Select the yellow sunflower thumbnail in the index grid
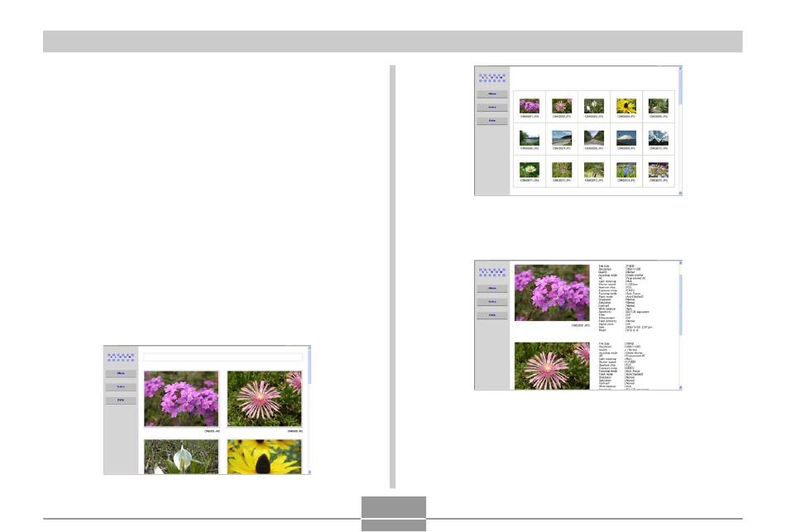This screenshot has height=532, width=786. click(625, 106)
